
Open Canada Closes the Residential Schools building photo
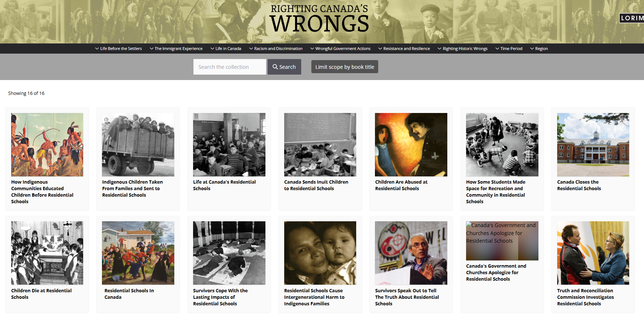click(593, 145)
